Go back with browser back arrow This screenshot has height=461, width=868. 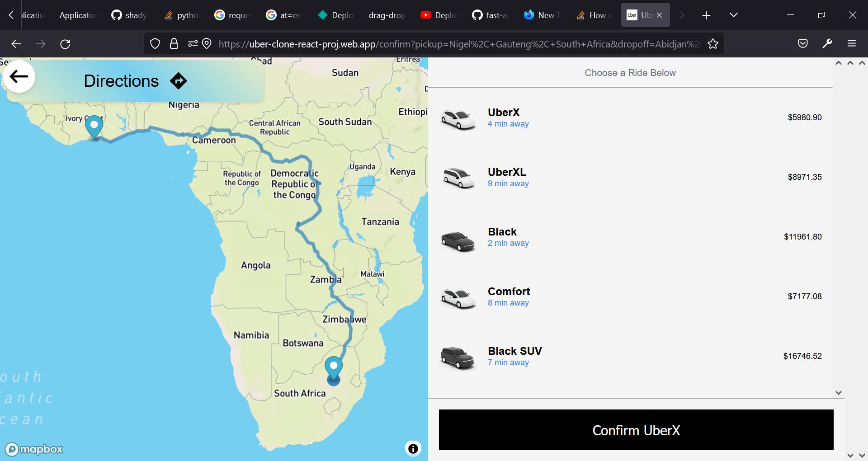pos(16,44)
